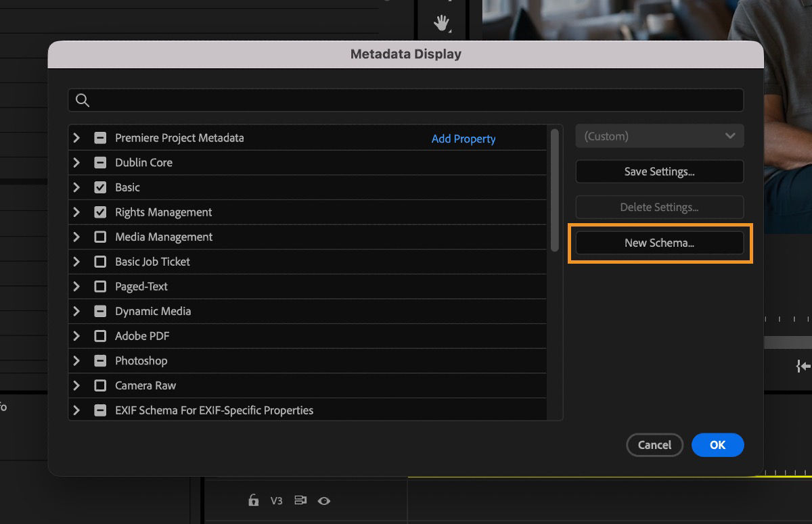Hide track V3 output with the eye icon
Viewport: 812px width, 524px height.
pos(324,501)
